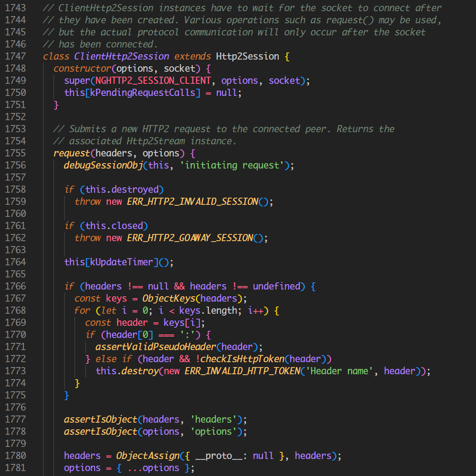476x476 pixels.
Task: Click line number 1747 in gutter
Action: [x=16, y=56]
